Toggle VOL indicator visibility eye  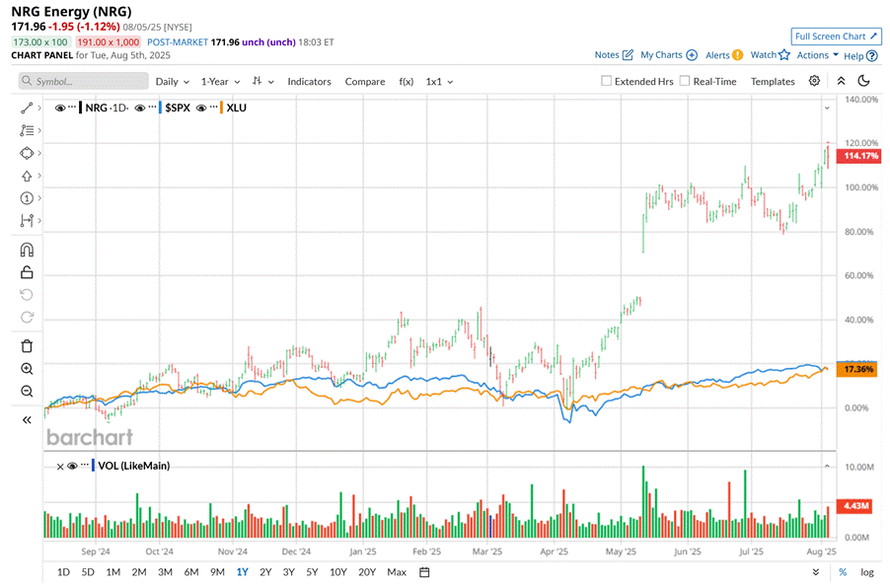72,466
